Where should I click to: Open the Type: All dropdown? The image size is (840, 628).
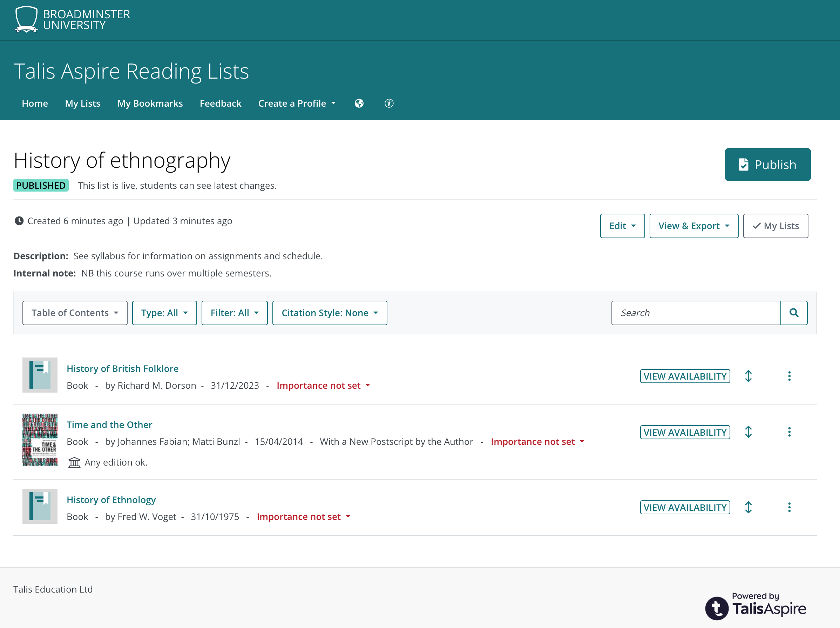point(164,313)
